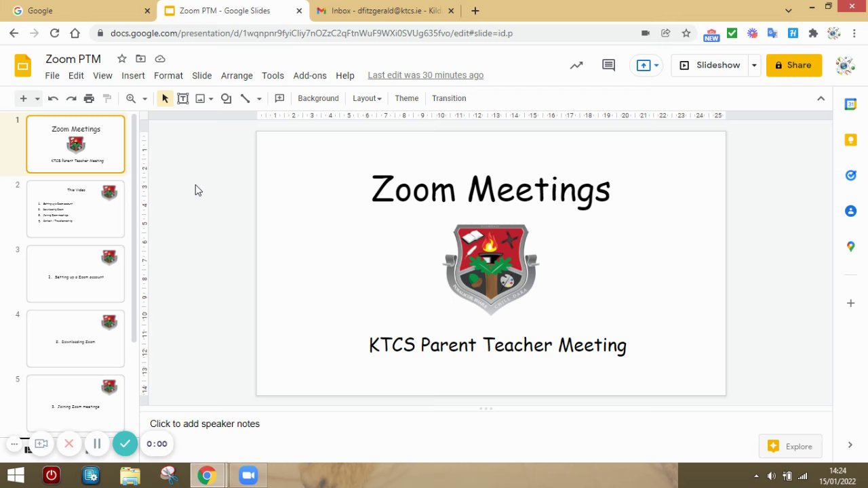The width and height of the screenshot is (868, 488).
Task: Select the Text box tool
Action: point(182,98)
